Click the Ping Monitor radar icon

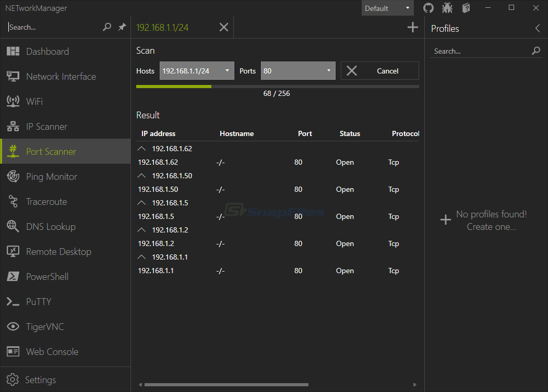click(x=13, y=176)
